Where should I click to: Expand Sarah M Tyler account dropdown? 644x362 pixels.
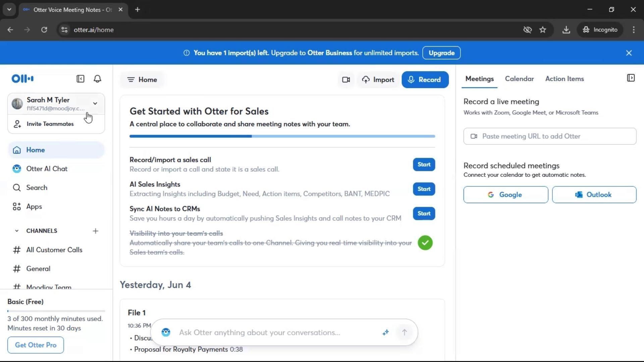95,103
